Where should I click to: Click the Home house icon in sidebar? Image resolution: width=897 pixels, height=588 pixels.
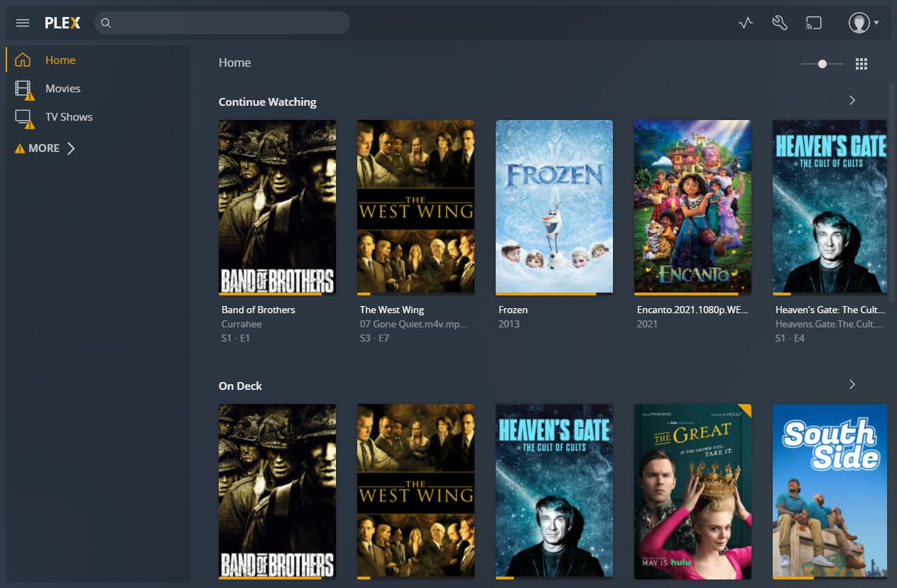click(23, 60)
